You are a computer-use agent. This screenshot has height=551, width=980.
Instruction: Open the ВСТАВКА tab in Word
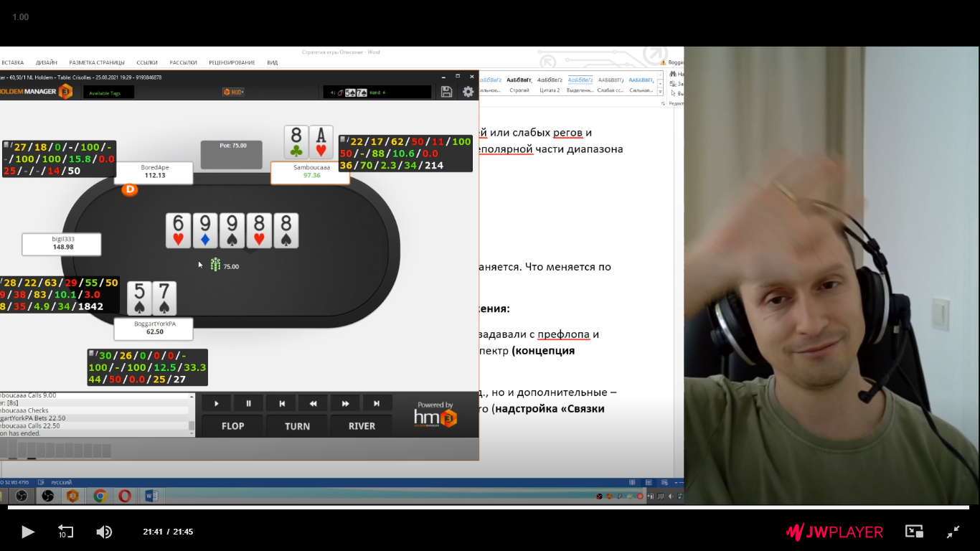(12, 62)
